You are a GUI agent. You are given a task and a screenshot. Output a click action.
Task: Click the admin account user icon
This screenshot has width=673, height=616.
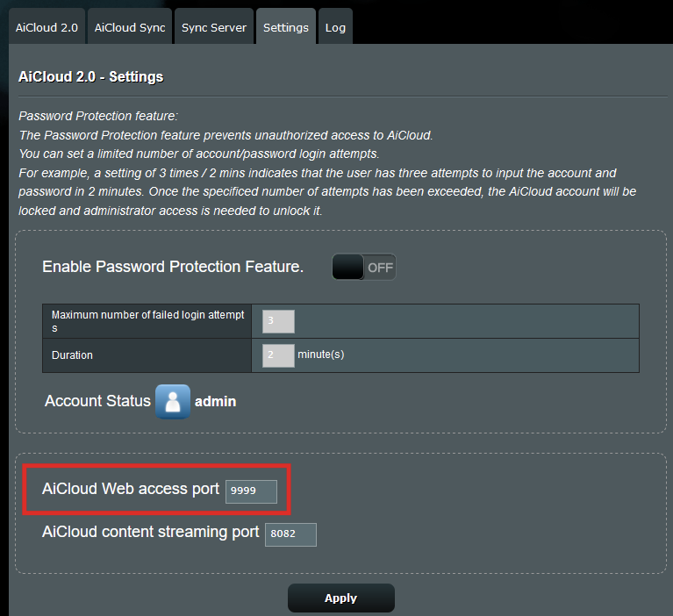point(173,401)
